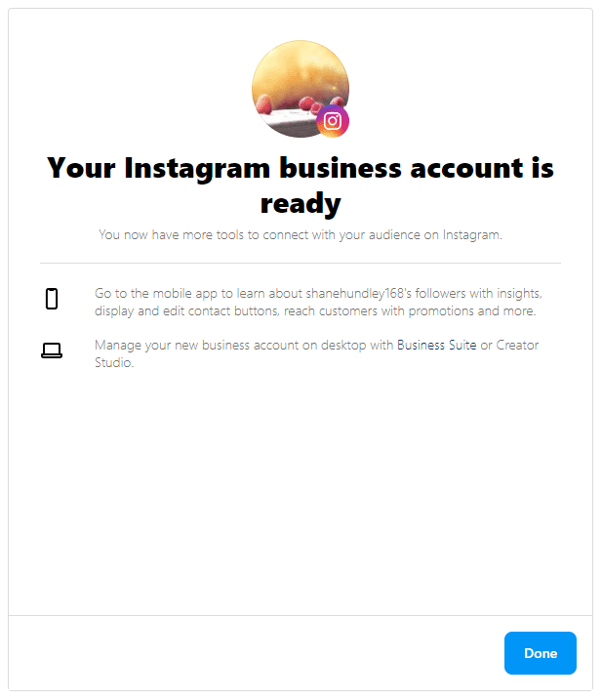The image size is (602, 700).
Task: Click the circular profile picture
Action: click(296, 86)
